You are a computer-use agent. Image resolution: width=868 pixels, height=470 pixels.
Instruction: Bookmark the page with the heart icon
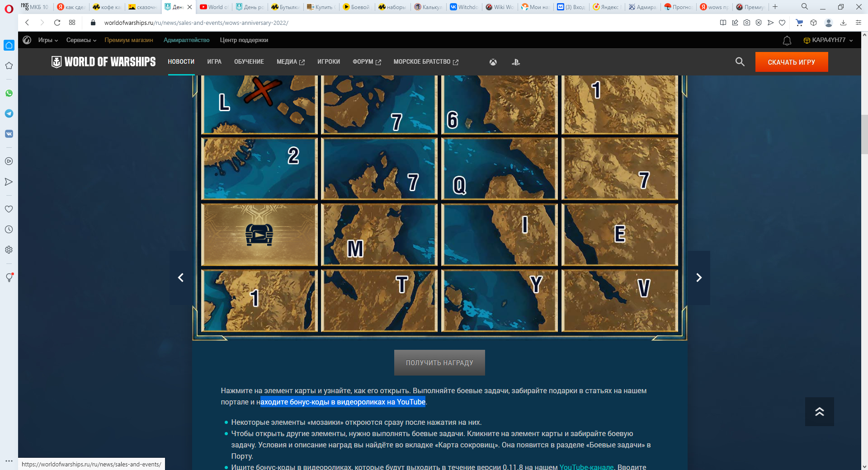[782, 23]
